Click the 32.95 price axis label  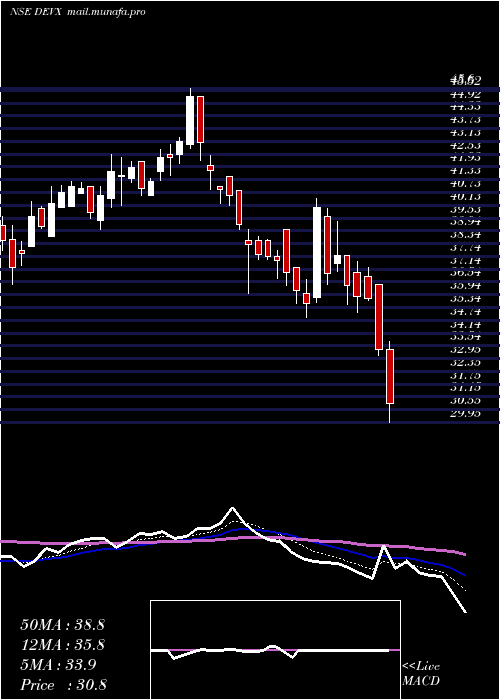465,350
